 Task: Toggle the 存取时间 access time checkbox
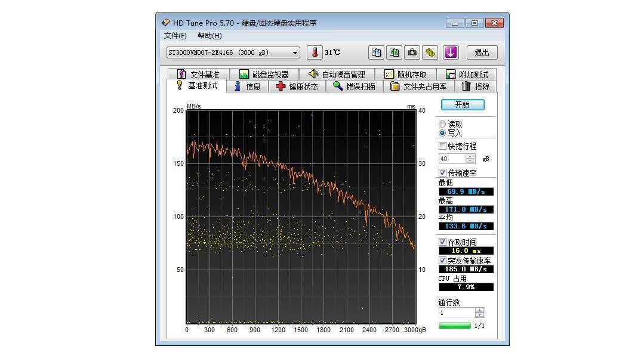442,242
